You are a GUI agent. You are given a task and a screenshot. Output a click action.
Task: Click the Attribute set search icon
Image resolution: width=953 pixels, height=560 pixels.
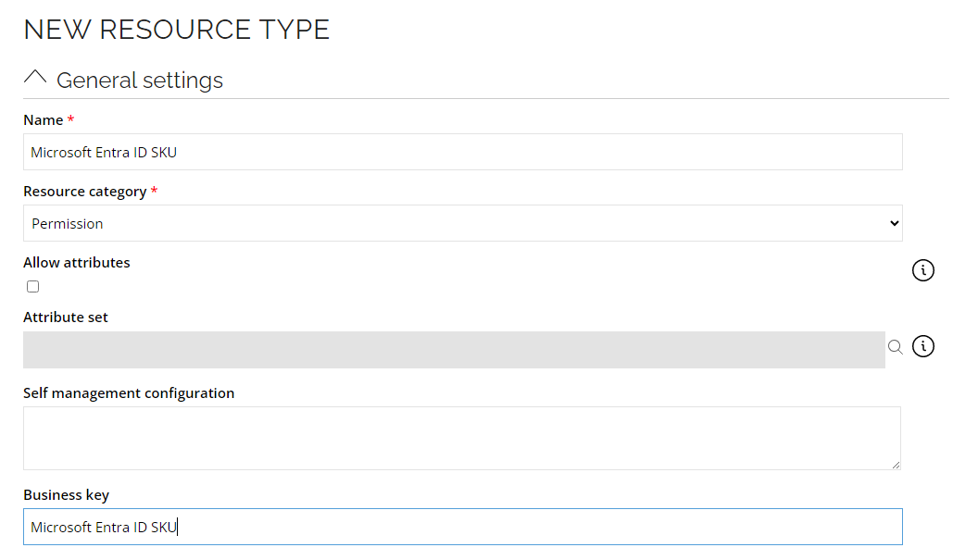pos(895,347)
